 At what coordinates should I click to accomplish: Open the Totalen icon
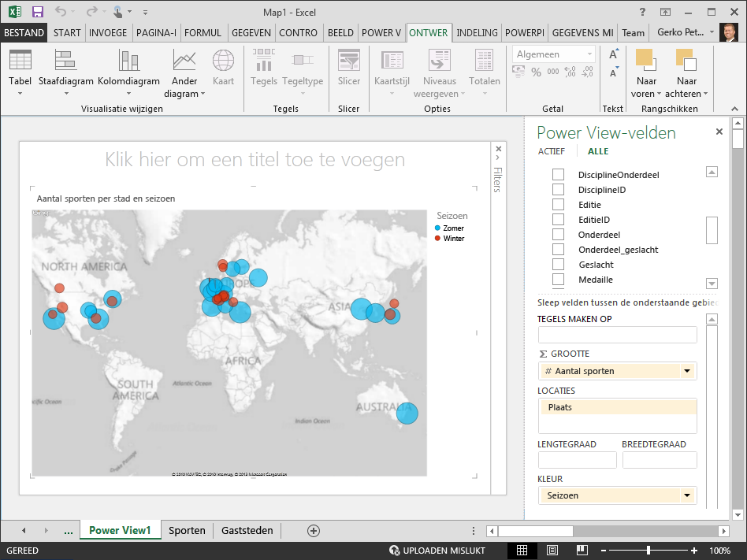tap(484, 60)
